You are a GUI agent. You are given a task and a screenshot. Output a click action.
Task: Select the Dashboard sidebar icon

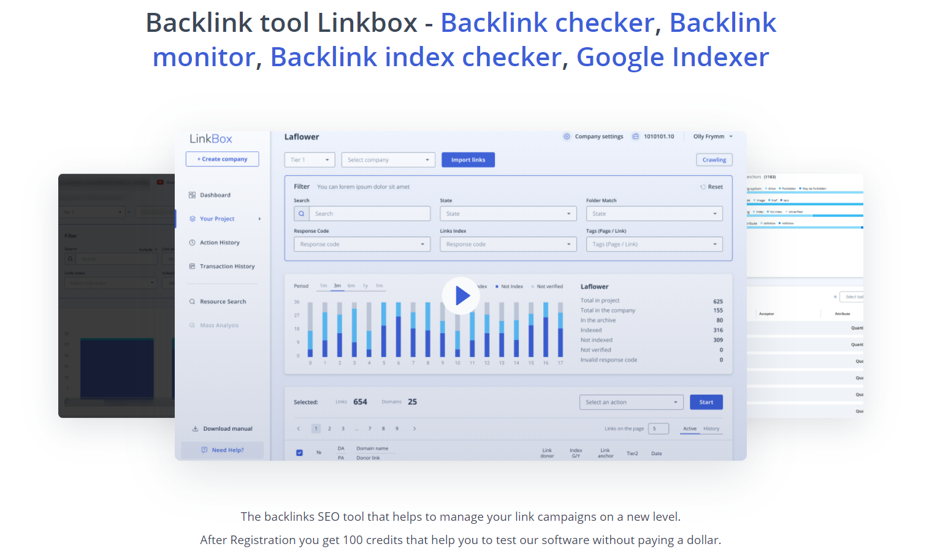193,194
